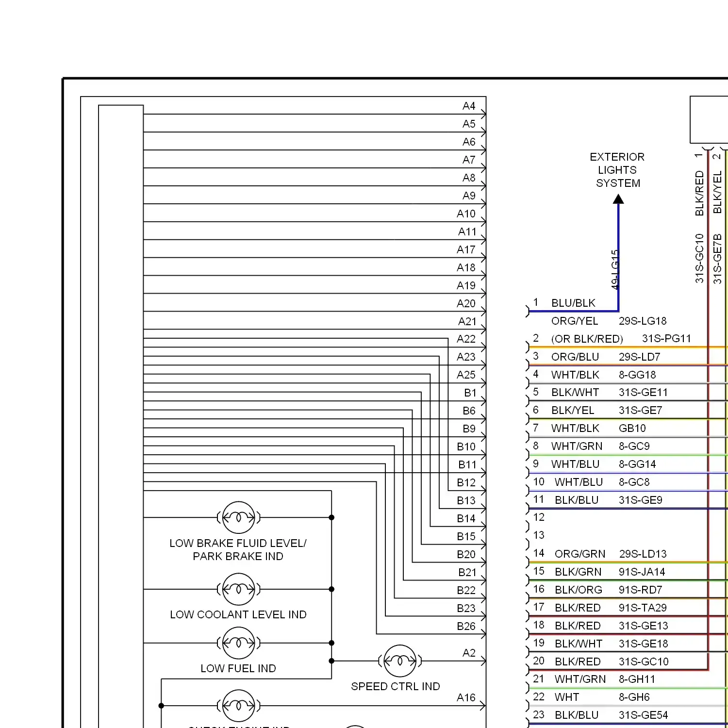Select wire code 8-GC9
The width and height of the screenshot is (728, 728).
coord(634,446)
